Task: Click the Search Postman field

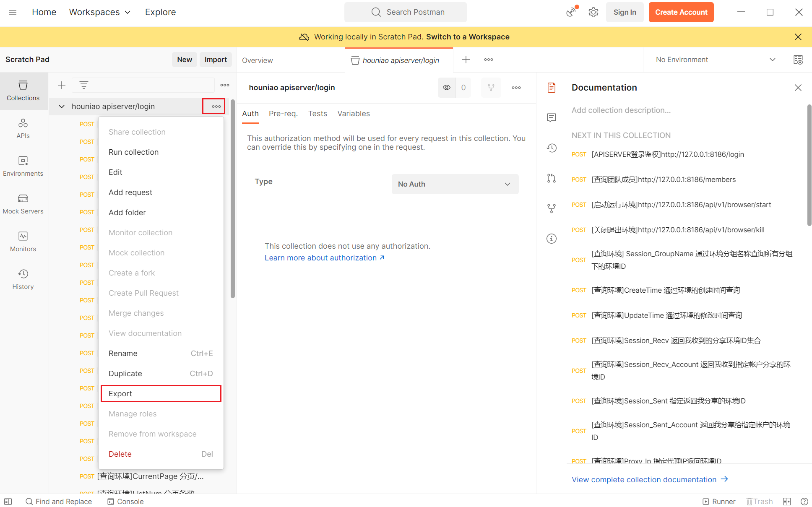Action: tap(406, 12)
